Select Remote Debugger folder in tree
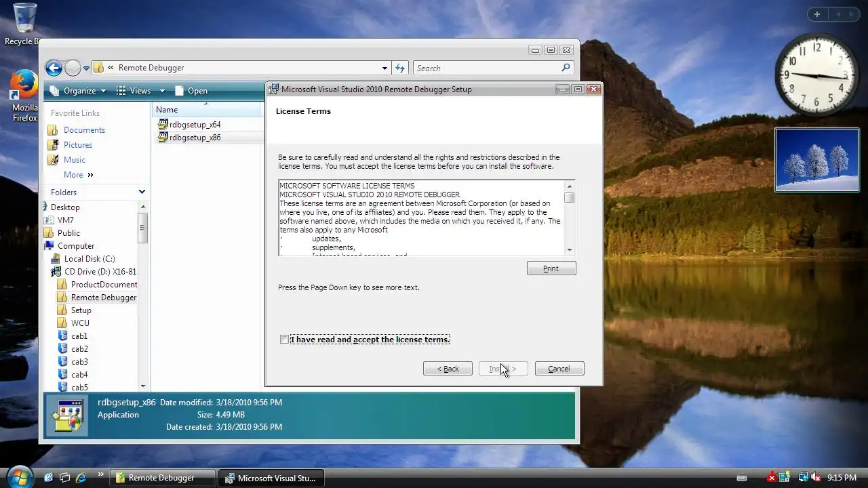 click(x=104, y=298)
